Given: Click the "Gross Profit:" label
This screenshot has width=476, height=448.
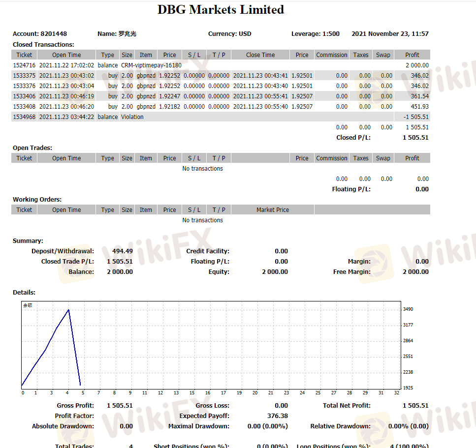Looking at the screenshot, I should tap(75, 406).
